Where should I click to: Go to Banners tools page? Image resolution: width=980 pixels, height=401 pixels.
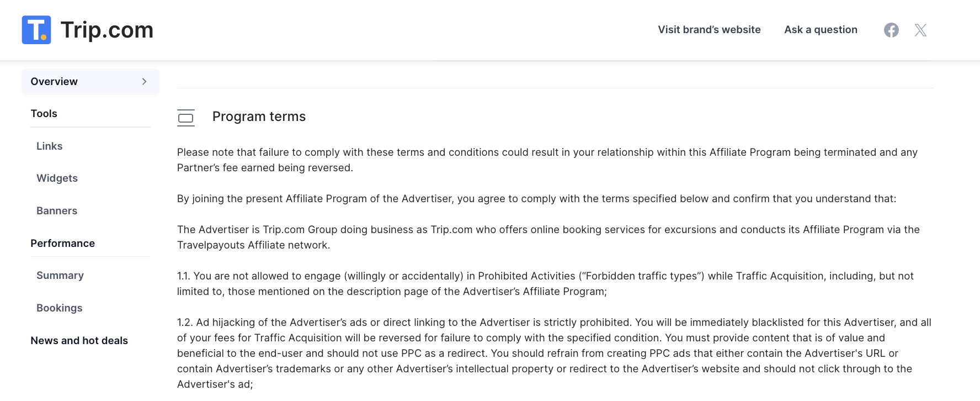click(x=57, y=211)
